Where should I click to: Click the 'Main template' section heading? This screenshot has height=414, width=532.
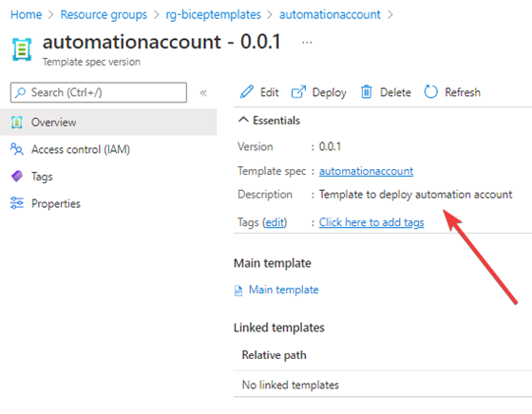tap(273, 263)
